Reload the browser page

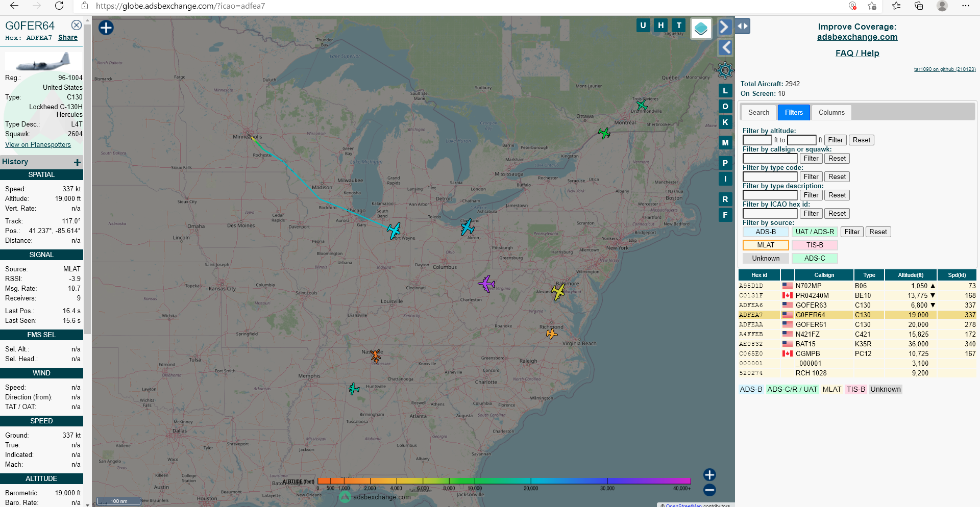59,6
